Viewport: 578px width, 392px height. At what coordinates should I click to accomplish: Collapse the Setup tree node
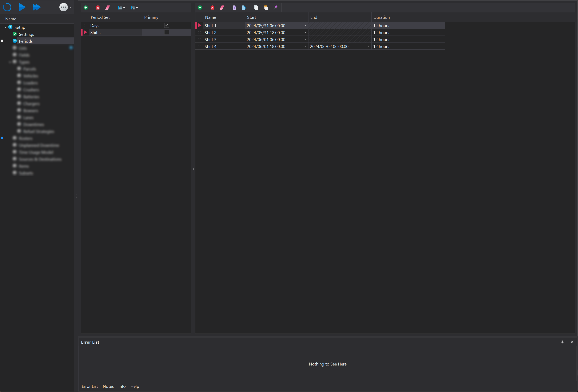pos(5,27)
